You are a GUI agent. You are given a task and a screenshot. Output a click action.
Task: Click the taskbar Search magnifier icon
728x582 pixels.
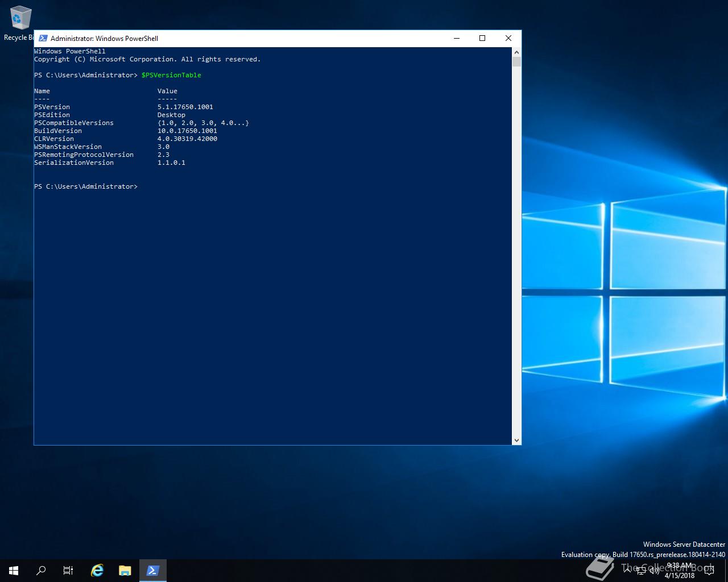(41, 571)
